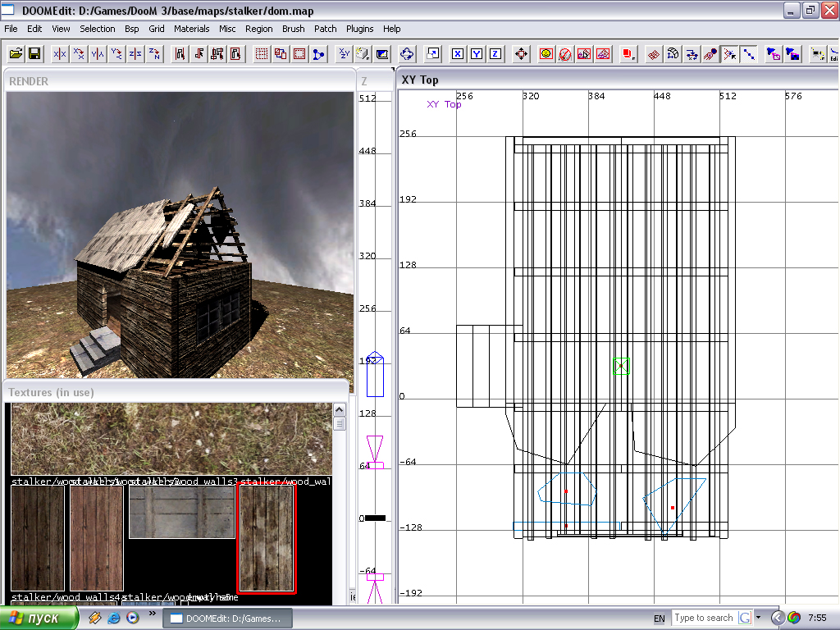Toggle the X axis lock button
The width and height of the screenshot is (840, 630).
tap(458, 54)
